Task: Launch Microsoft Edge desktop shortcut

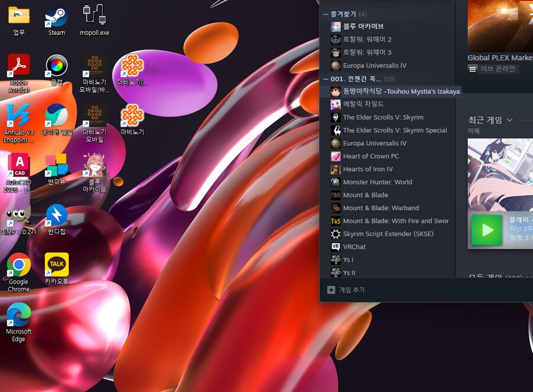Action: click(x=19, y=322)
